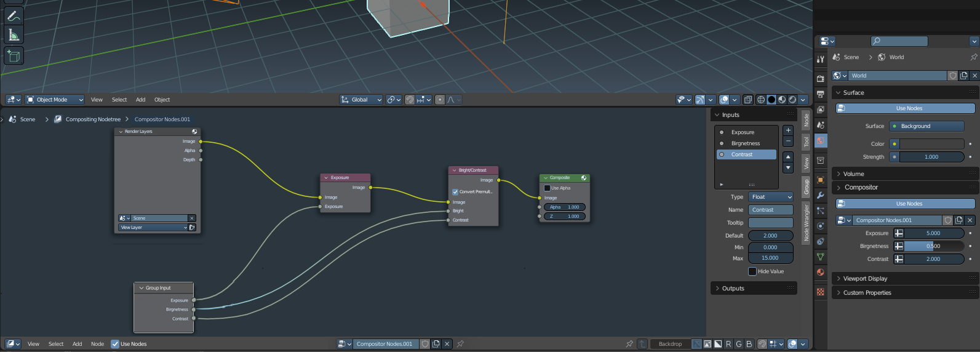Open the Global transform orientation dropdown

[x=361, y=100]
